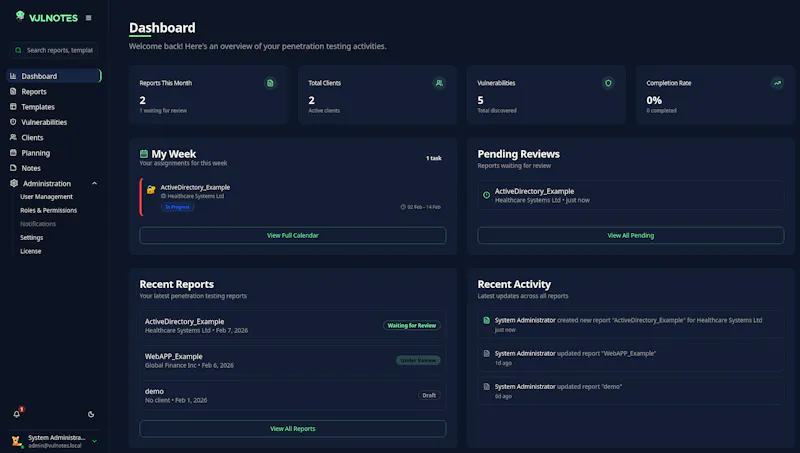Image resolution: width=800 pixels, height=453 pixels.
Task: Open Notifications submenu item
Action: [x=38, y=224]
